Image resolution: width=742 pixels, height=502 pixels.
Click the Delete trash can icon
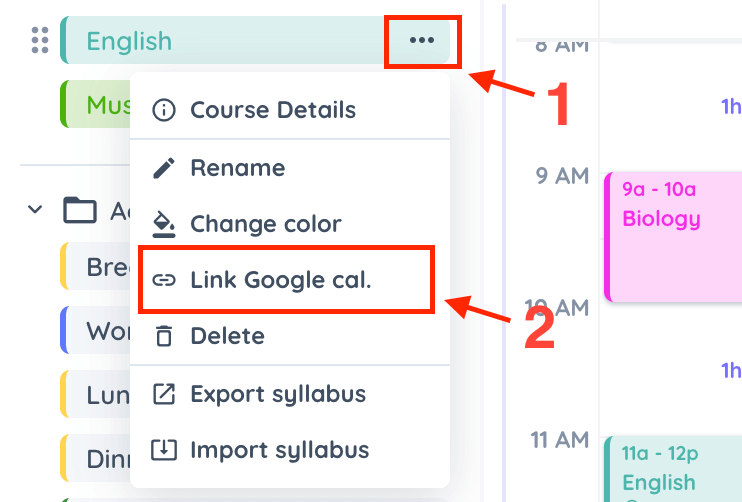pos(164,336)
